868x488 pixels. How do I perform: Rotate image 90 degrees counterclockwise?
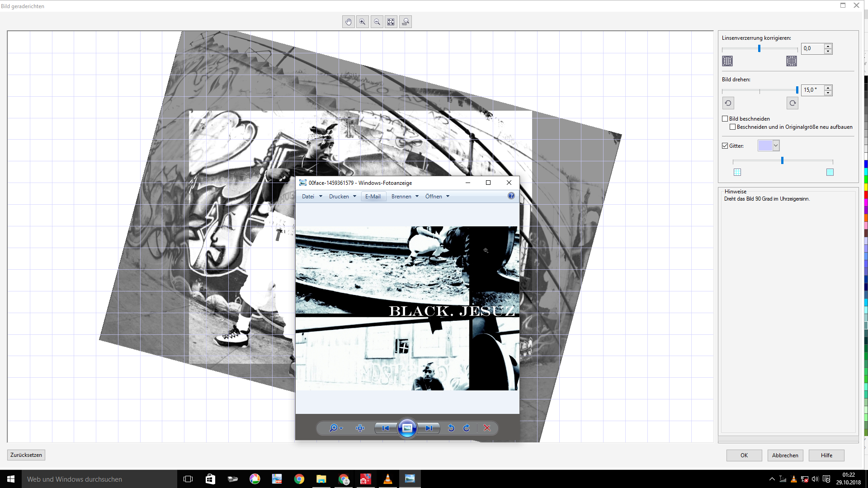(x=728, y=103)
